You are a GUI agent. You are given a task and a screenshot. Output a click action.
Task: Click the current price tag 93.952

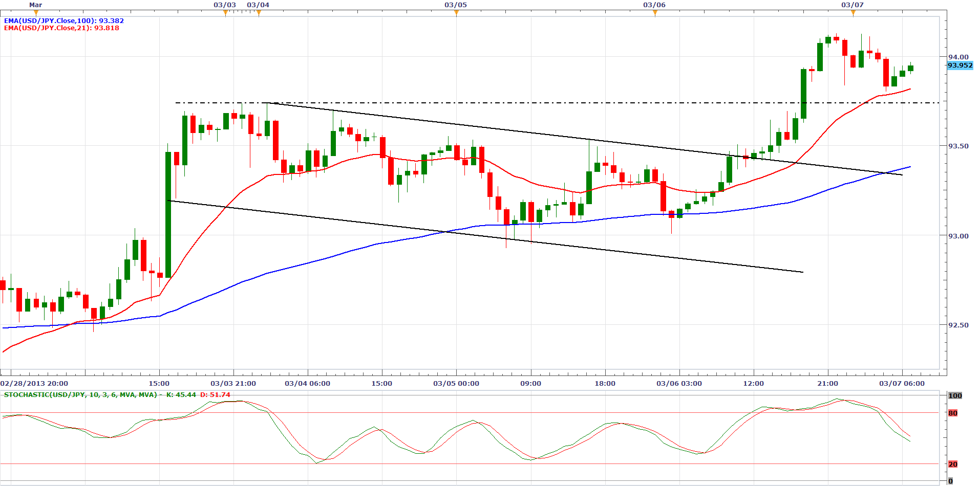click(960, 65)
